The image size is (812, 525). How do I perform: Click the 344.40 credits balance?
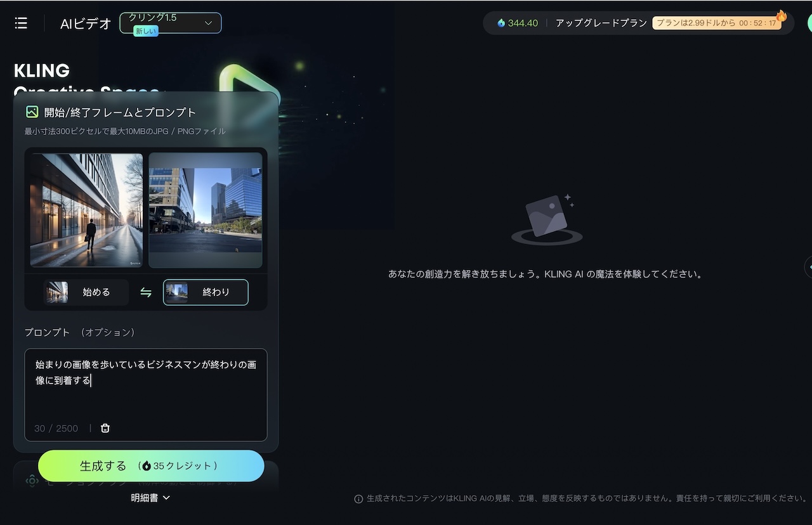pos(518,23)
